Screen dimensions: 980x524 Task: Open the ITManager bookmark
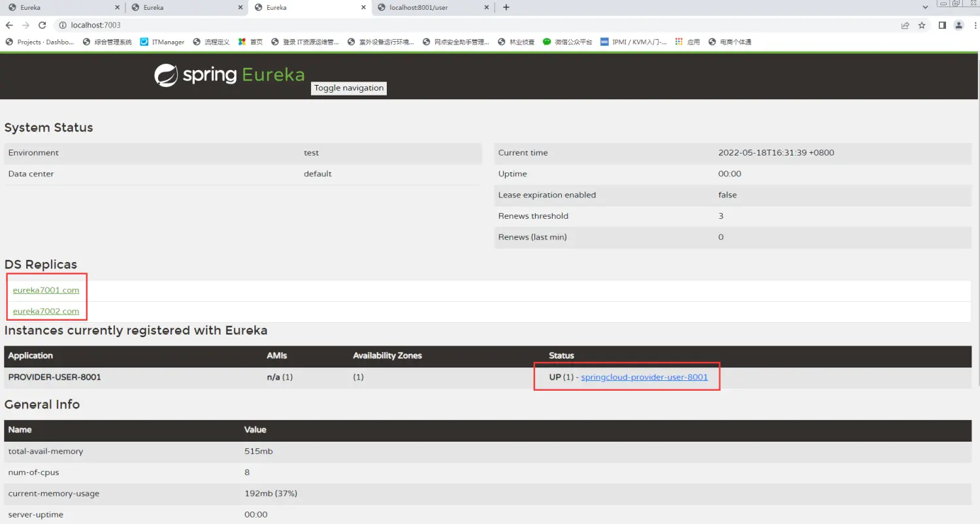(x=162, y=42)
